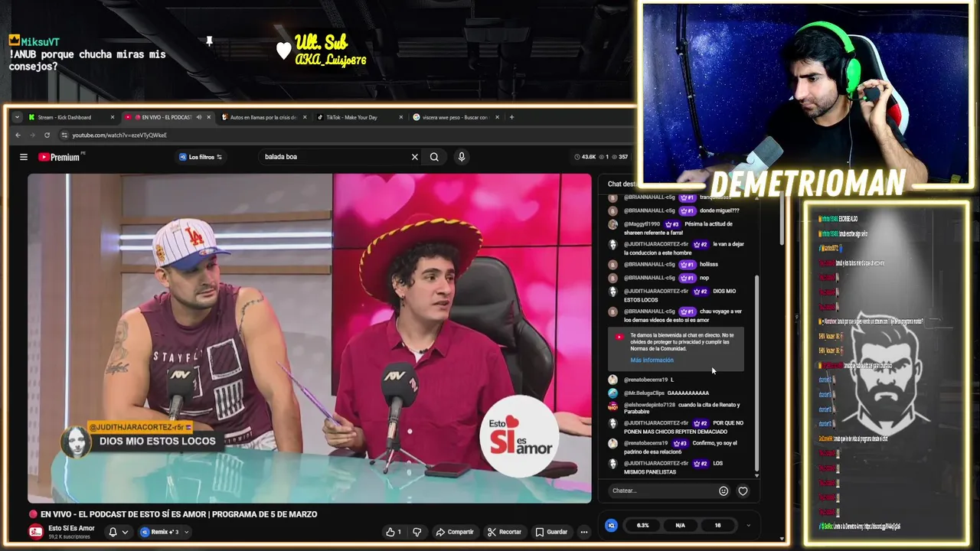Open Esto Sí Es Amor channel name link
980x551 pixels.
(71, 528)
